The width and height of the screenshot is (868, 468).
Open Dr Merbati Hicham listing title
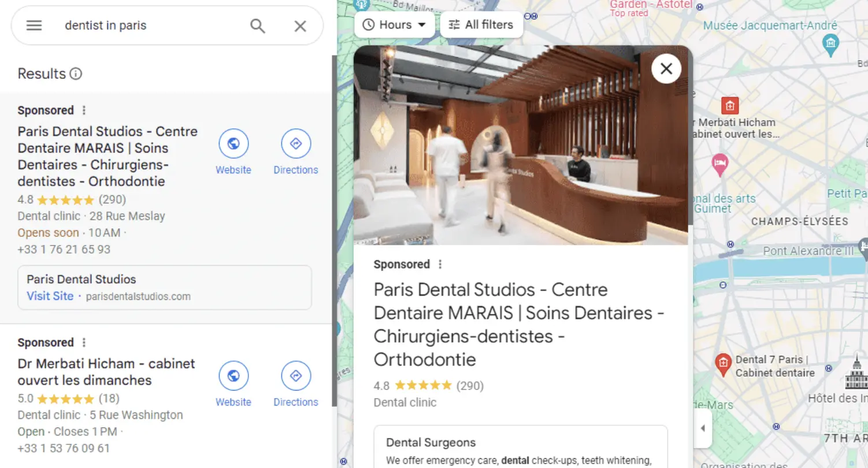(106, 372)
